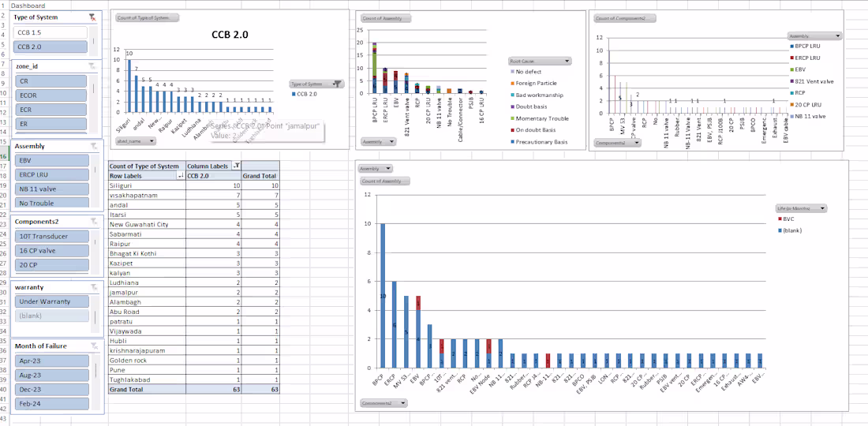
Task: Select ECOR zone in zone_id slicer
Action: [x=51, y=95]
